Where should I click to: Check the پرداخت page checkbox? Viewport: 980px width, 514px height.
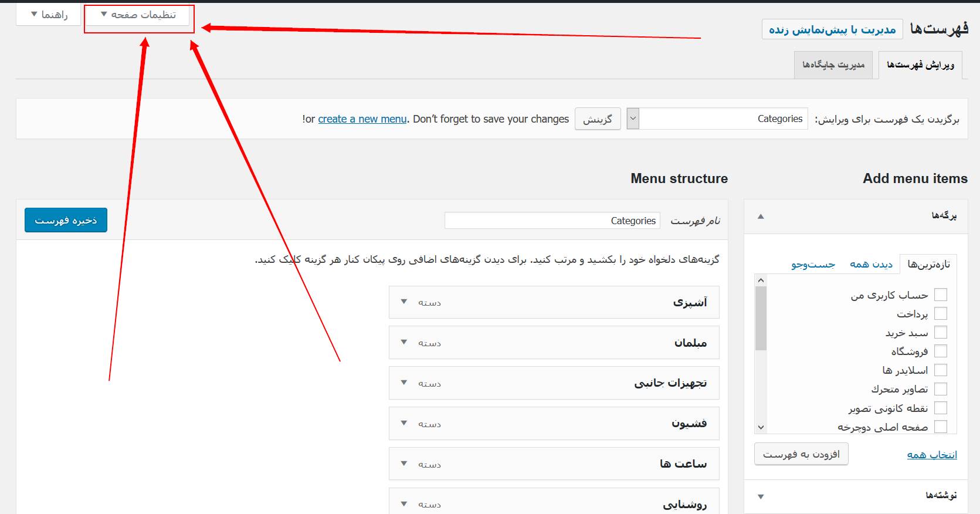tap(941, 313)
